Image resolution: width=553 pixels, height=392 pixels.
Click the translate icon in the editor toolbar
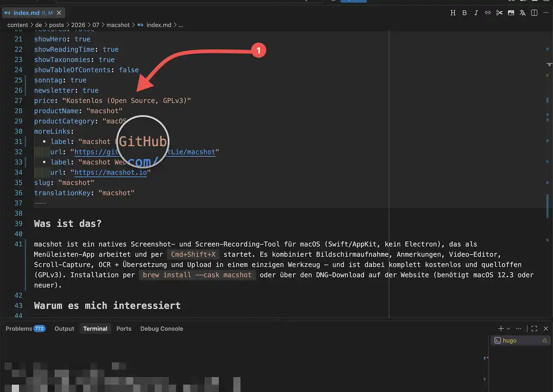tap(523, 13)
